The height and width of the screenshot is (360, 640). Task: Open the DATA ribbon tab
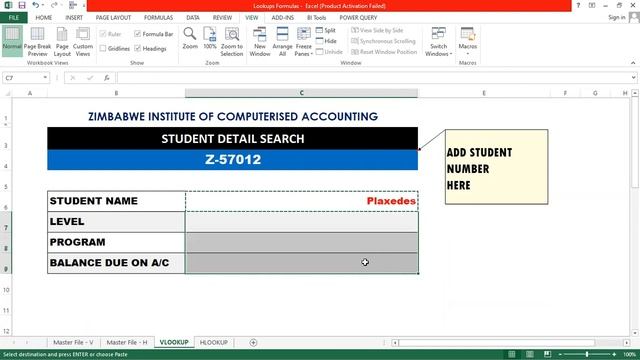(193, 18)
